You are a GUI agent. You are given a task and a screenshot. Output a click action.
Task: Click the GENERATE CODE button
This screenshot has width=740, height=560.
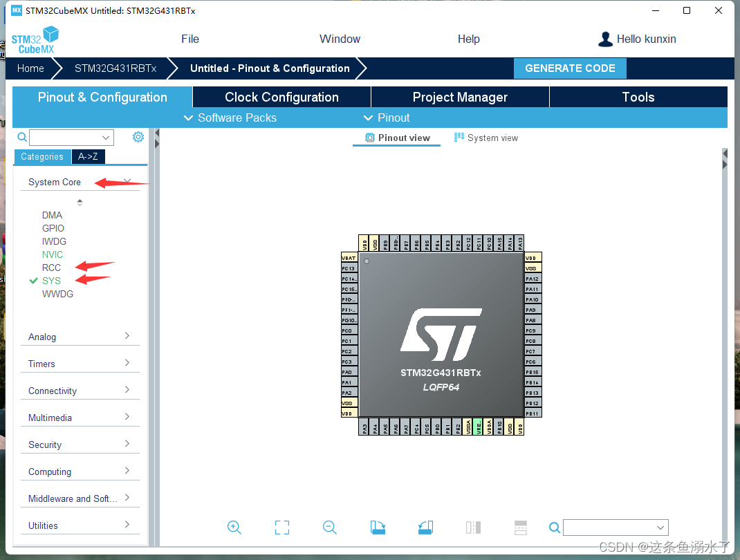coord(570,68)
